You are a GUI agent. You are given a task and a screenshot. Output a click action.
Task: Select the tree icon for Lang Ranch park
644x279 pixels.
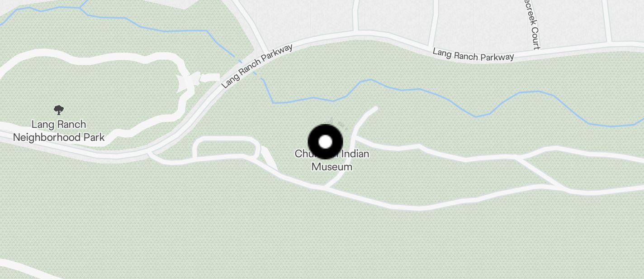58,110
